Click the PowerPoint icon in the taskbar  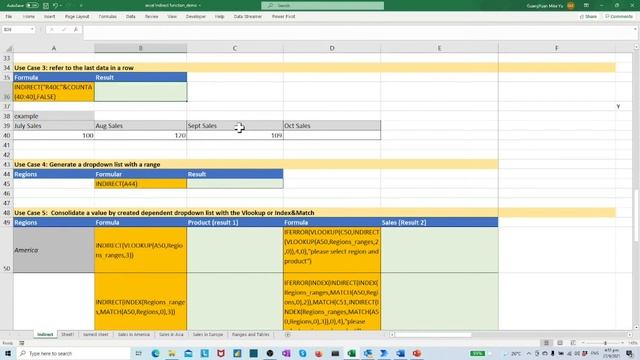[x=417, y=353]
